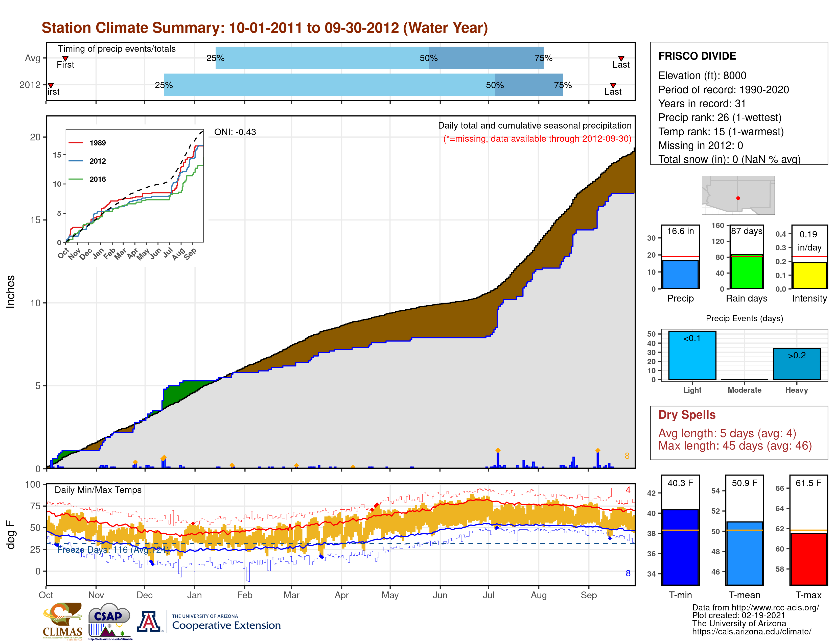Click the cals.arizona.edu/climate URL

(x=752, y=632)
